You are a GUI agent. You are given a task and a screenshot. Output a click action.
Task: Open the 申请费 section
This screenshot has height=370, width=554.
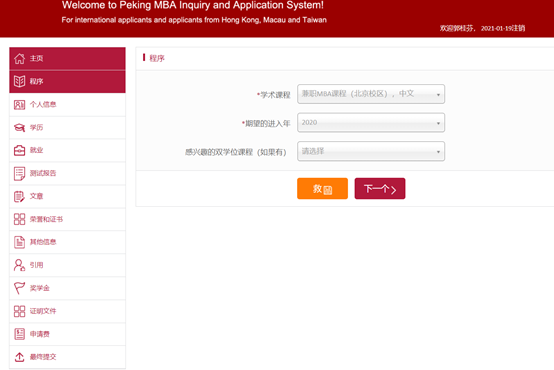[67, 334]
